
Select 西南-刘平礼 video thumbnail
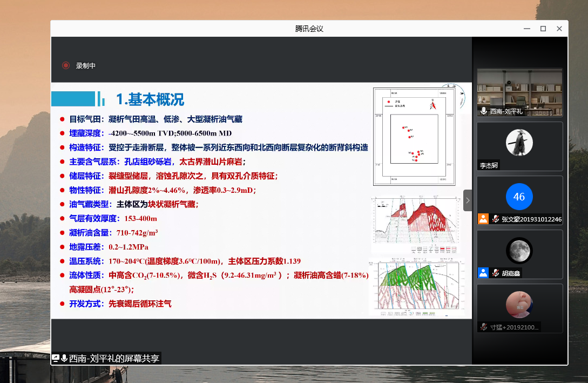click(520, 92)
